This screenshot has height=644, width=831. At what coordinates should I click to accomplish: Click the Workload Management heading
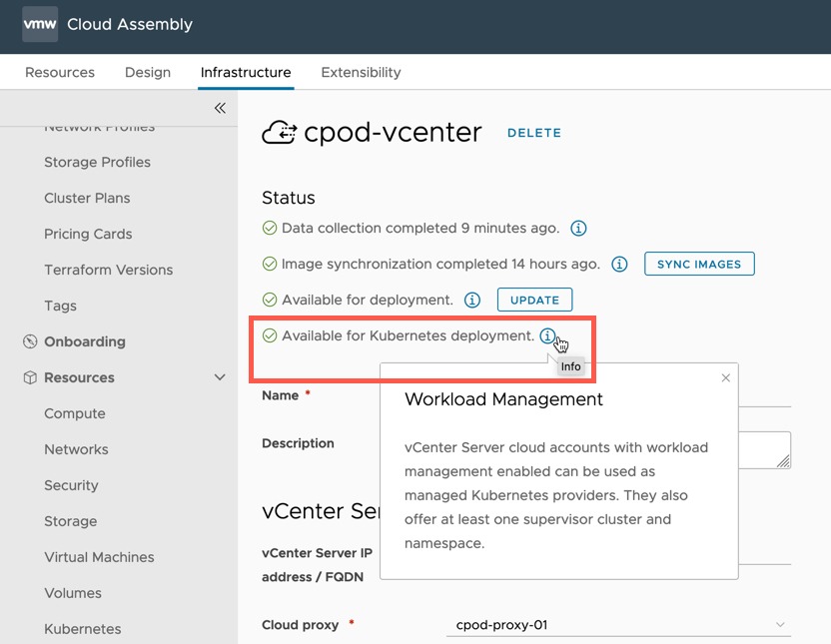point(503,399)
